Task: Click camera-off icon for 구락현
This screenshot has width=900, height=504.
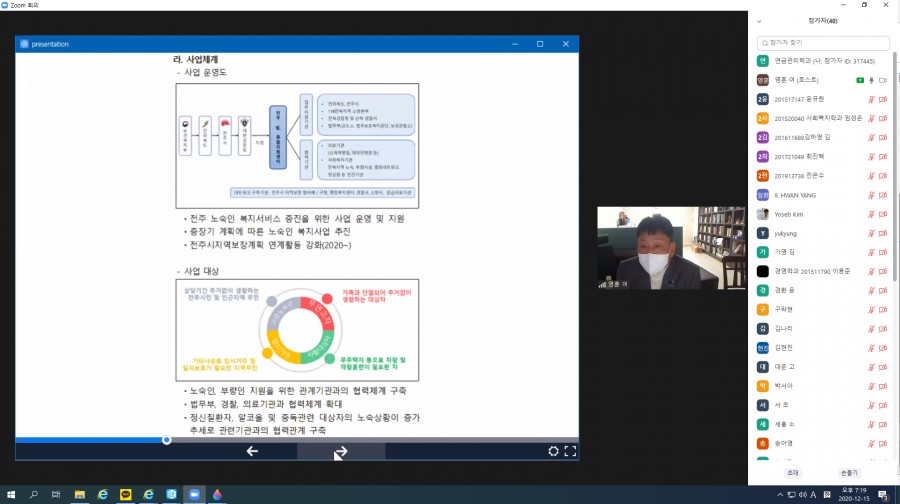Action: pos(883,309)
